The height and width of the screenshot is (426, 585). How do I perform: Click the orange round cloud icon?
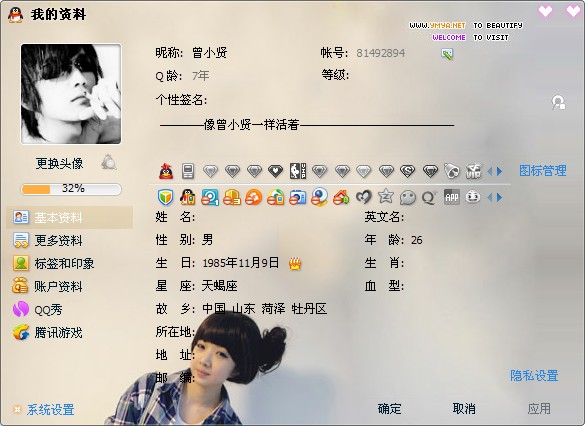[x=253, y=197]
